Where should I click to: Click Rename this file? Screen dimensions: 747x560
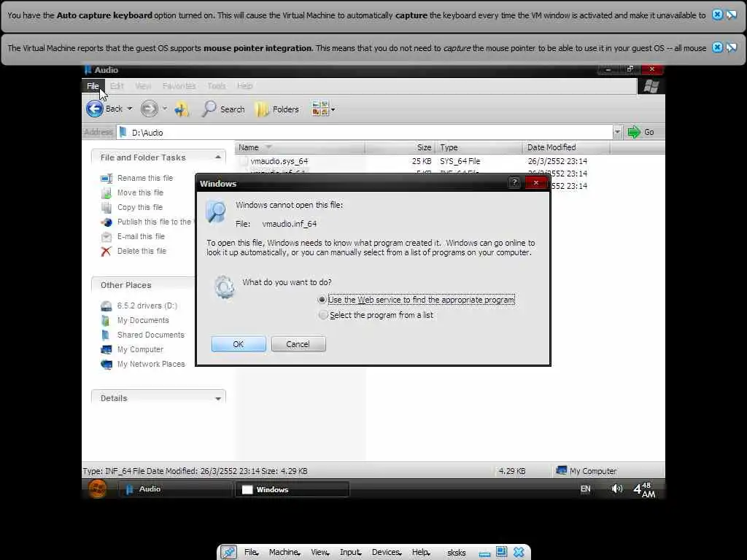(145, 178)
